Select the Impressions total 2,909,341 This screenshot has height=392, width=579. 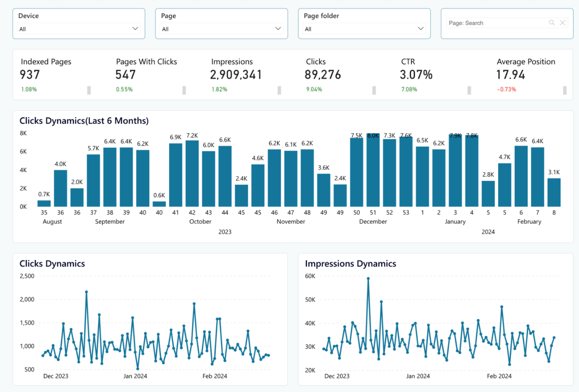(236, 75)
